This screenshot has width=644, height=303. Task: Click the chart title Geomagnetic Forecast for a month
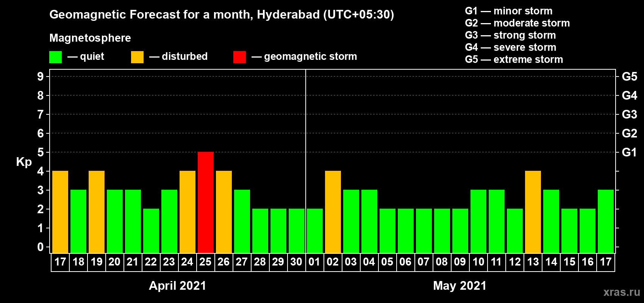(222, 15)
